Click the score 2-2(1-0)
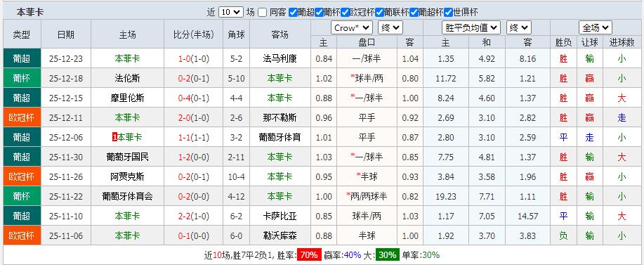 click(193, 216)
